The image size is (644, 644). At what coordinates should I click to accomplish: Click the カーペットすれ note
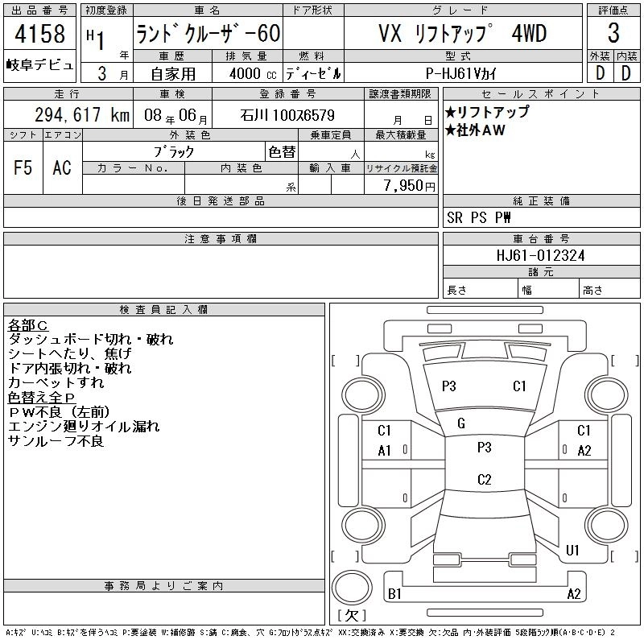click(56, 382)
